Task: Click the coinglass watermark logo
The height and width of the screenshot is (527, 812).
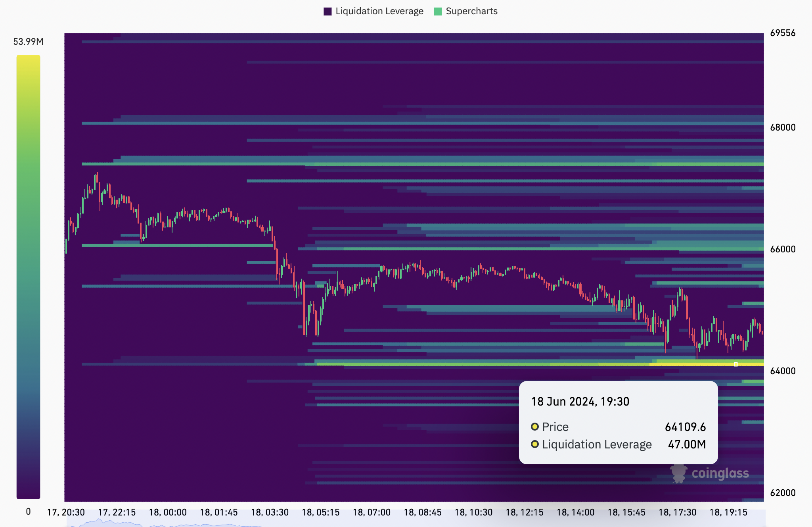Action: 678,473
